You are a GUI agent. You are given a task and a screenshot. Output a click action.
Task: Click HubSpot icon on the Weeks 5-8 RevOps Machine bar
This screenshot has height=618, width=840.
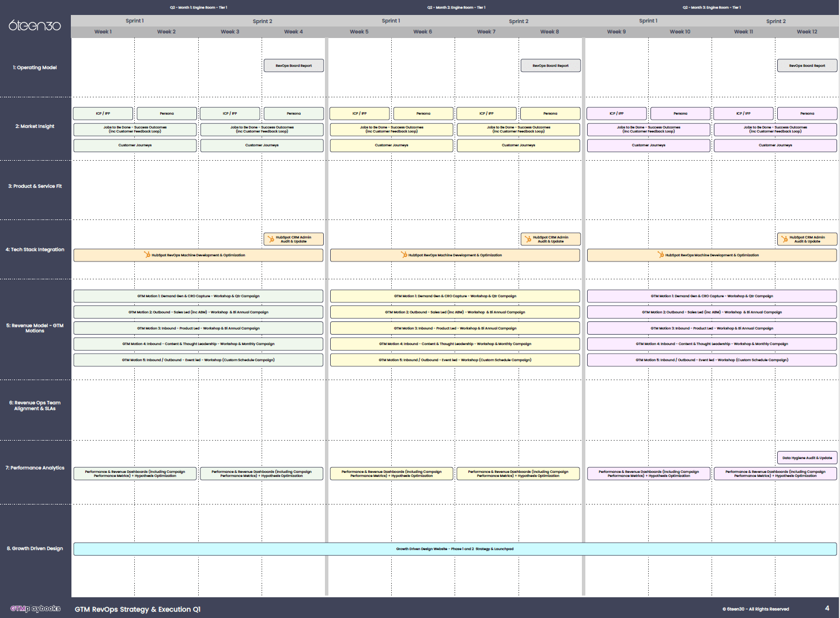(404, 255)
